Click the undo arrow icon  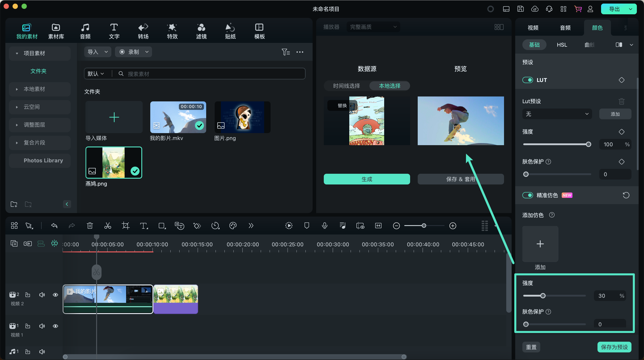tap(54, 226)
